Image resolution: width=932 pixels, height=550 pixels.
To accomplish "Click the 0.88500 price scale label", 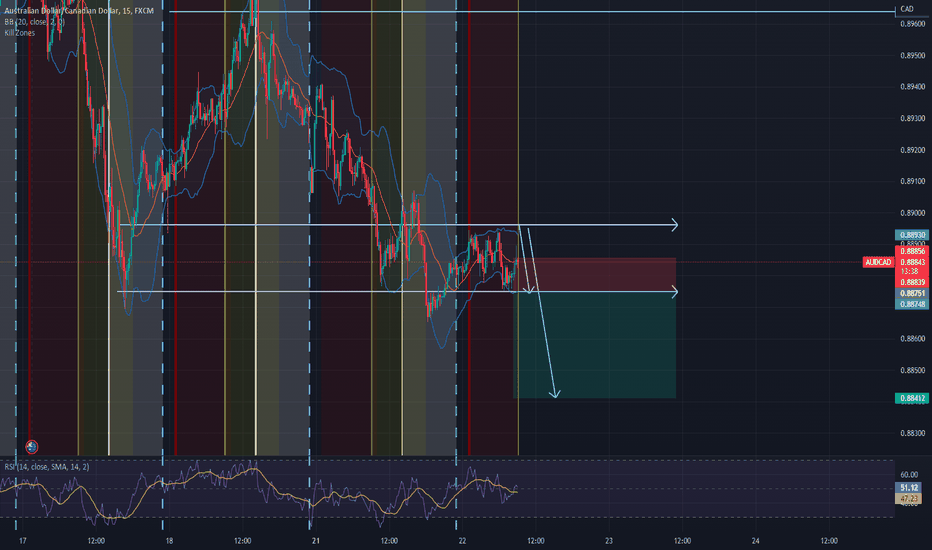I will pyautogui.click(x=912, y=370).
